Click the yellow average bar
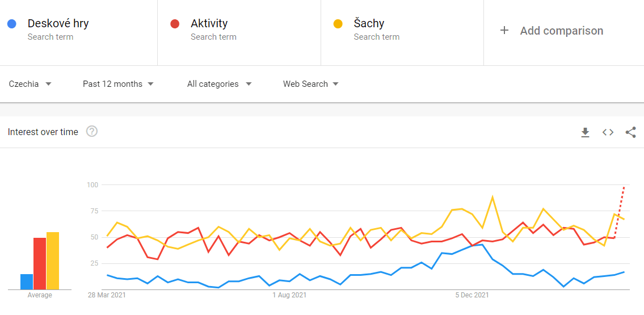 pyautogui.click(x=53, y=261)
